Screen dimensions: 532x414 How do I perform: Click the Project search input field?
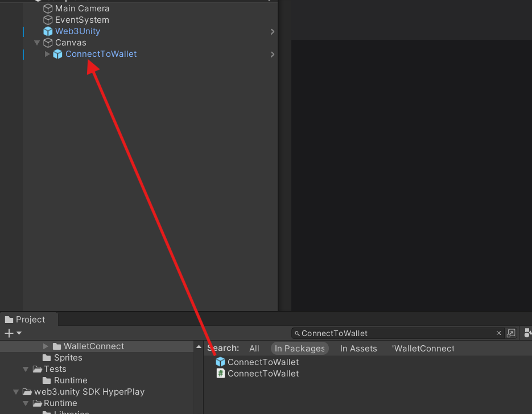pyautogui.click(x=395, y=333)
